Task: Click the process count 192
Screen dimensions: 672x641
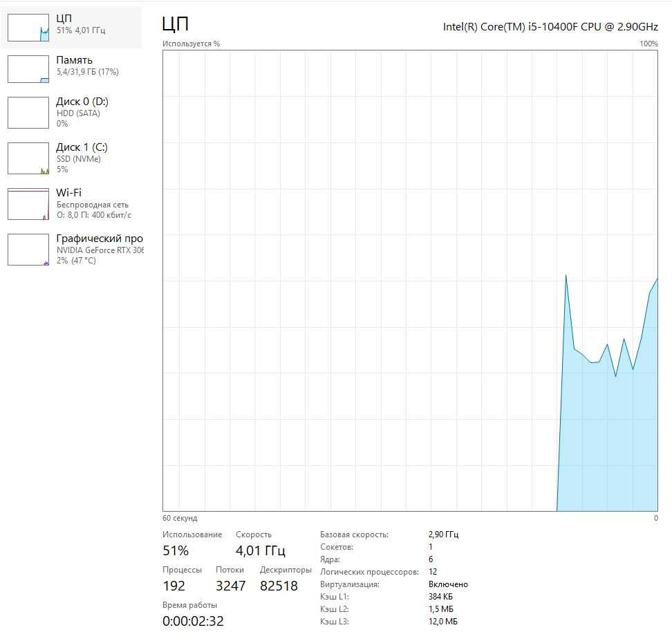Action: tap(174, 586)
